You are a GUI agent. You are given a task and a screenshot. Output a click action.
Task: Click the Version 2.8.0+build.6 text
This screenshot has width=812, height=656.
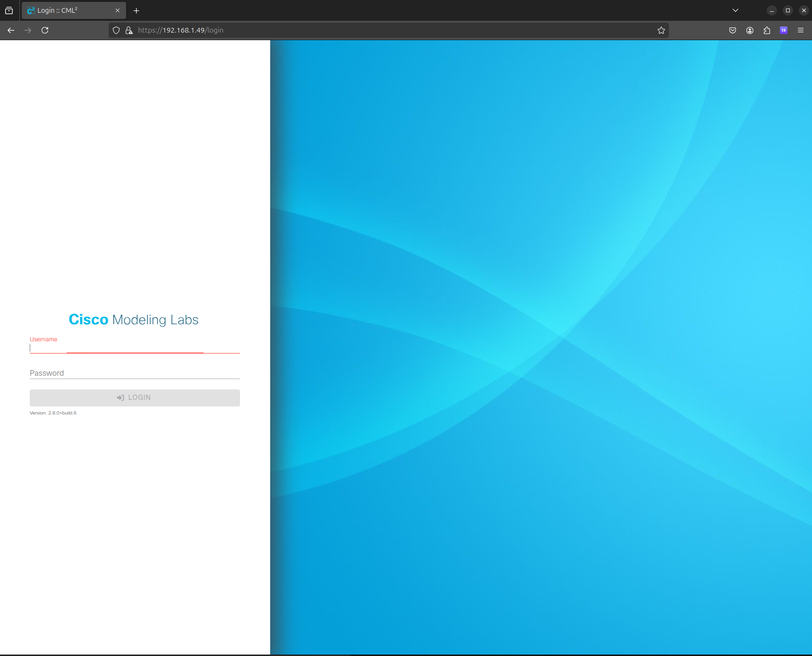coord(53,413)
